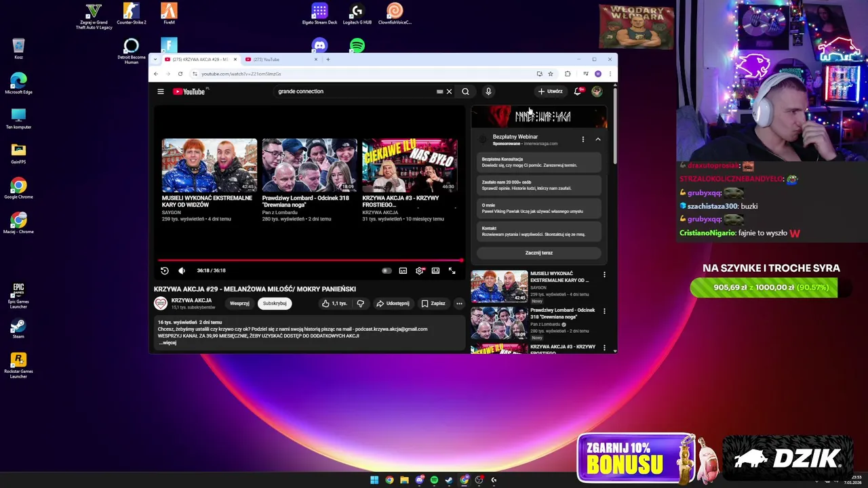This screenshot has width=868, height=488.
Task: Click the browser address bar URL
Action: pyautogui.click(x=241, y=74)
